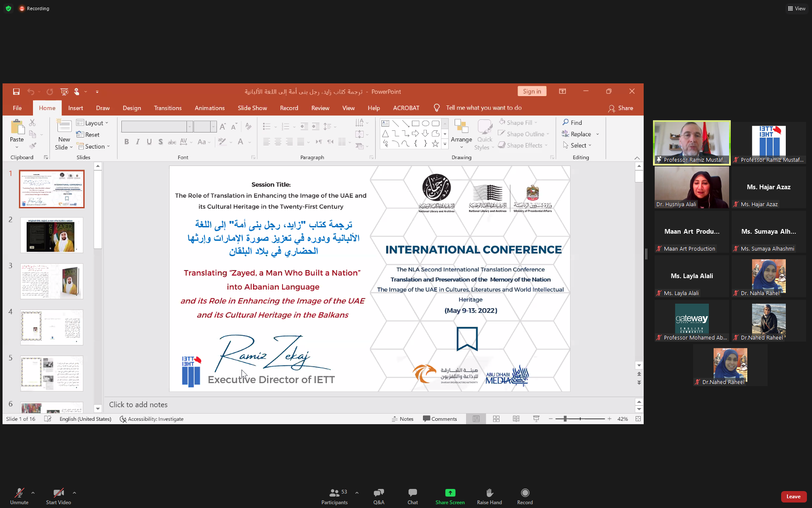Click the red Leave button

793,497
